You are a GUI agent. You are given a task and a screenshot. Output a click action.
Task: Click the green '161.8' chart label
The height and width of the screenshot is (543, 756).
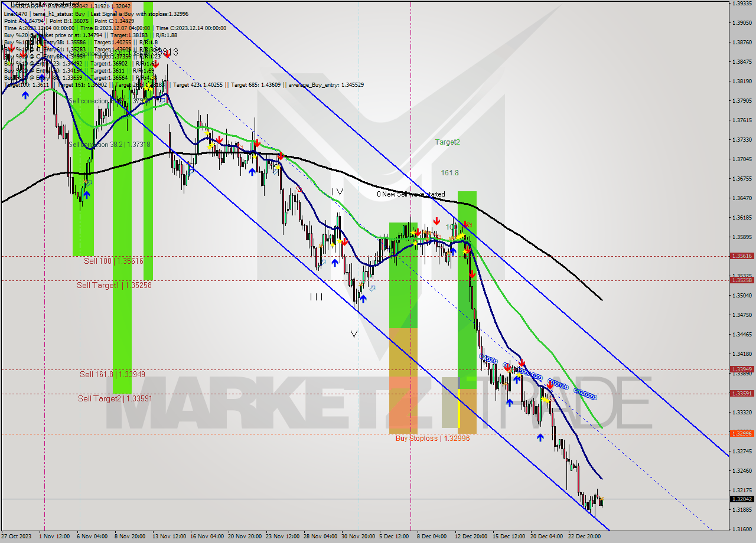click(449, 173)
